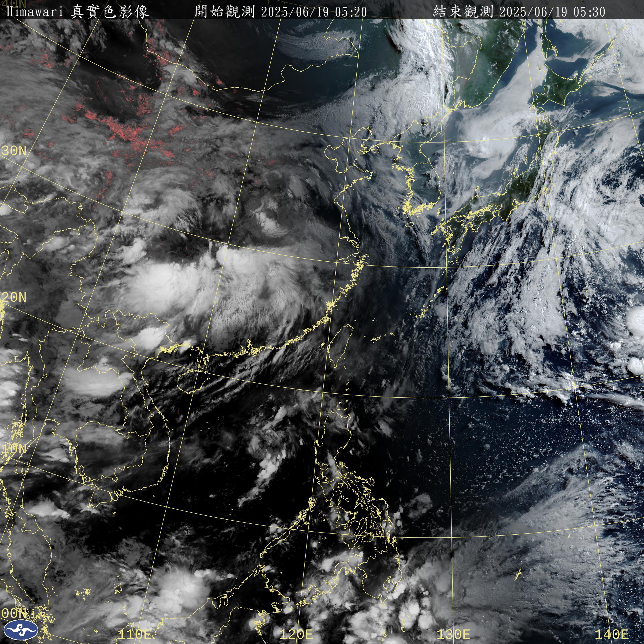Click the '20N' latitude label
The height and width of the screenshot is (644, 644).
click(14, 297)
